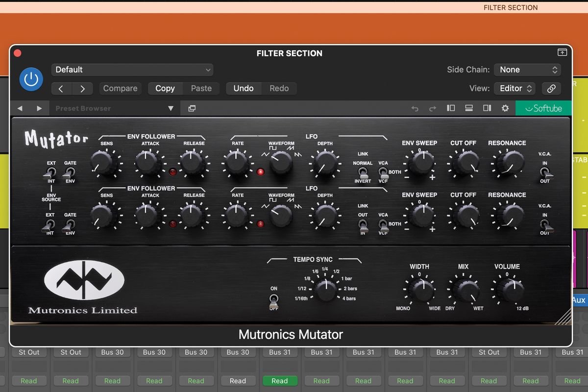
Task: Select the right panel layout icon
Action: click(487, 108)
